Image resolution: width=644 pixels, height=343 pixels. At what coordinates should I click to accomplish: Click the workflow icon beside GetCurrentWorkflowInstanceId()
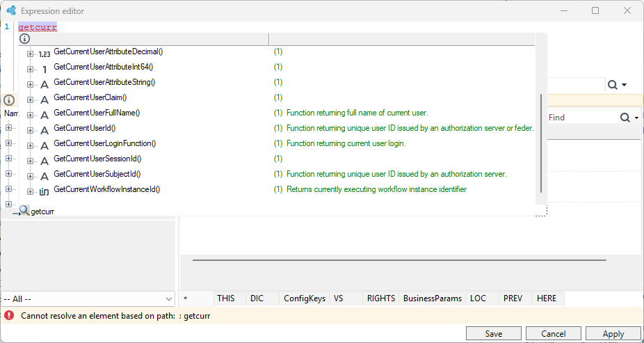coord(45,192)
